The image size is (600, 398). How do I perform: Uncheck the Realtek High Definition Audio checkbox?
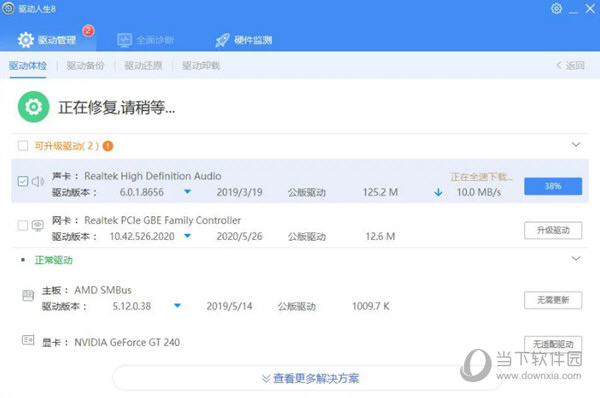(23, 181)
